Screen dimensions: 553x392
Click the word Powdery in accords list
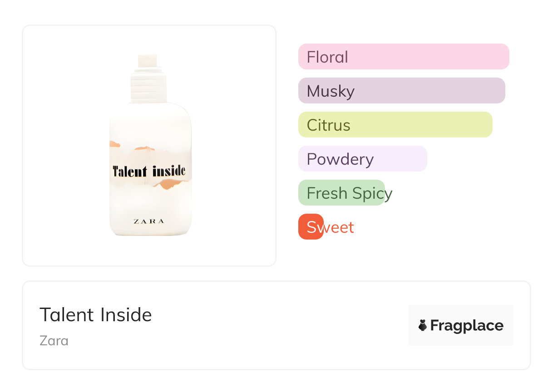(x=340, y=159)
